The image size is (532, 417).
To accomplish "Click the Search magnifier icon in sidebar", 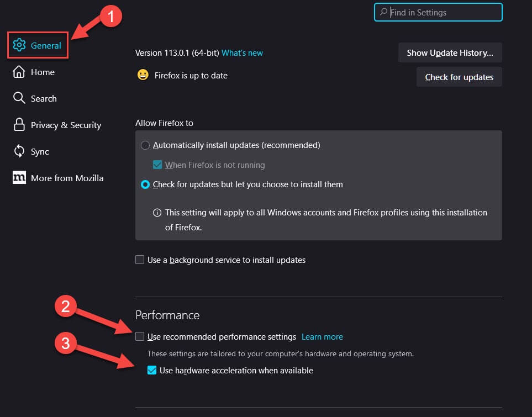I will (x=19, y=98).
